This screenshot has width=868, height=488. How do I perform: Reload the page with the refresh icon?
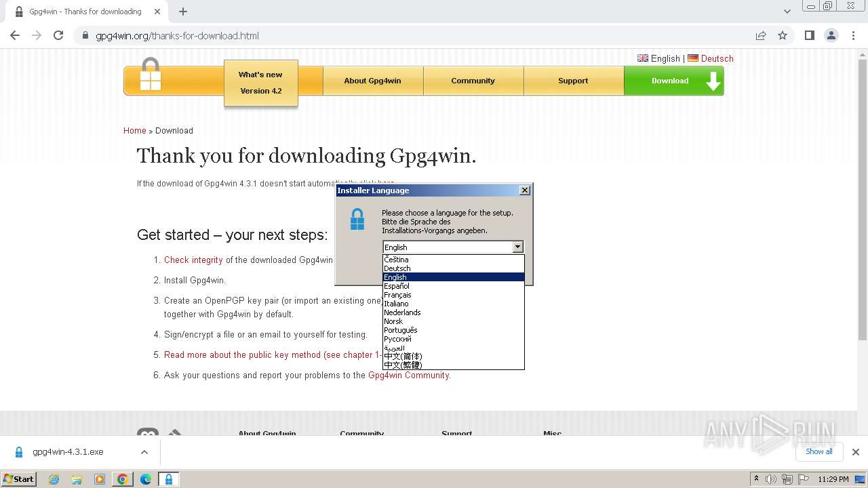(x=58, y=35)
